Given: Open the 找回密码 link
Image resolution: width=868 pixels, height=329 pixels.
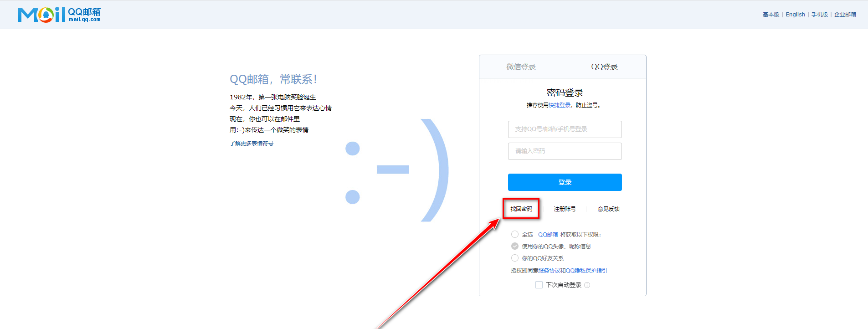Looking at the screenshot, I should pyautogui.click(x=521, y=209).
